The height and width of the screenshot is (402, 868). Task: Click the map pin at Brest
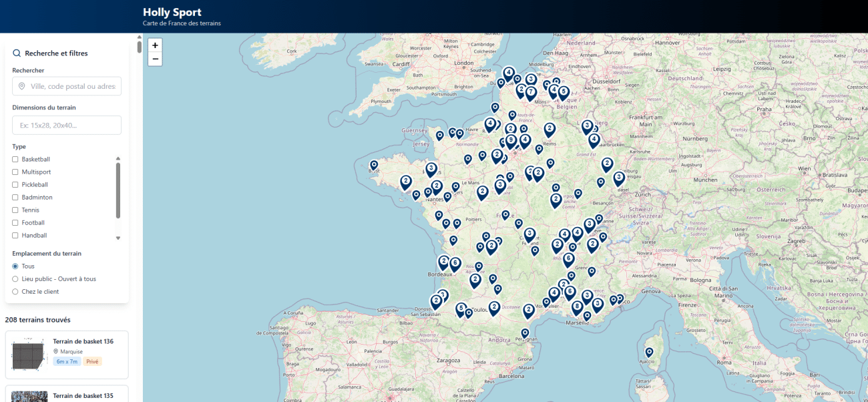pyautogui.click(x=374, y=165)
